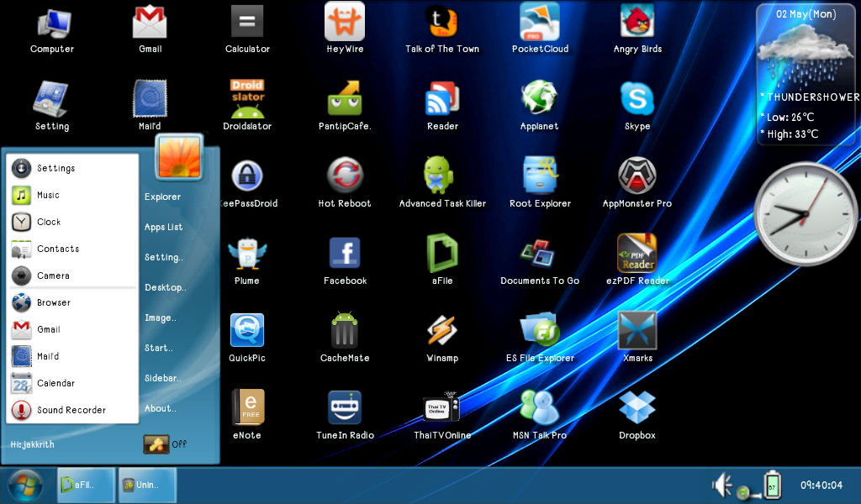Screen dimensions: 861x504
Task: Select Mail'd in the start menu list
Action: (x=72, y=356)
